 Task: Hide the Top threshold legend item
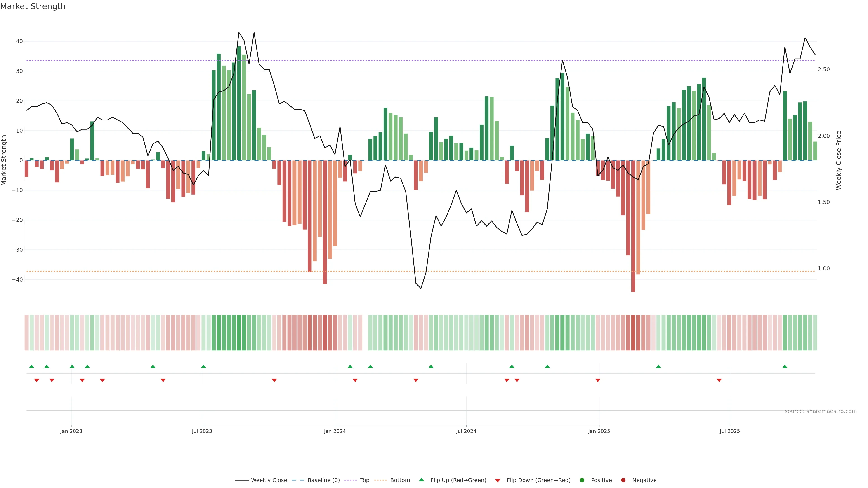(364, 480)
